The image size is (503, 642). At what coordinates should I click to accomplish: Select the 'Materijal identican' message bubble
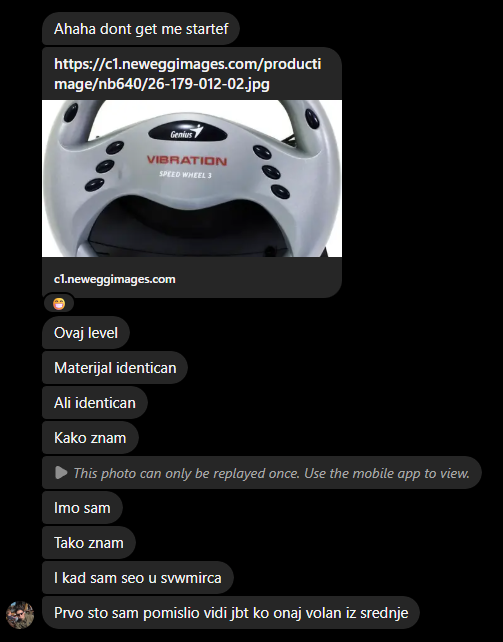pos(115,368)
